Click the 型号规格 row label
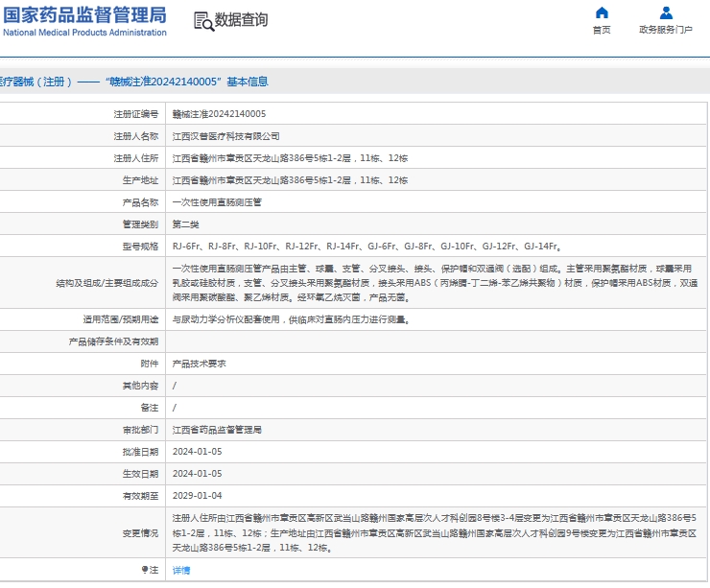This screenshot has width=710, height=588. click(140, 247)
